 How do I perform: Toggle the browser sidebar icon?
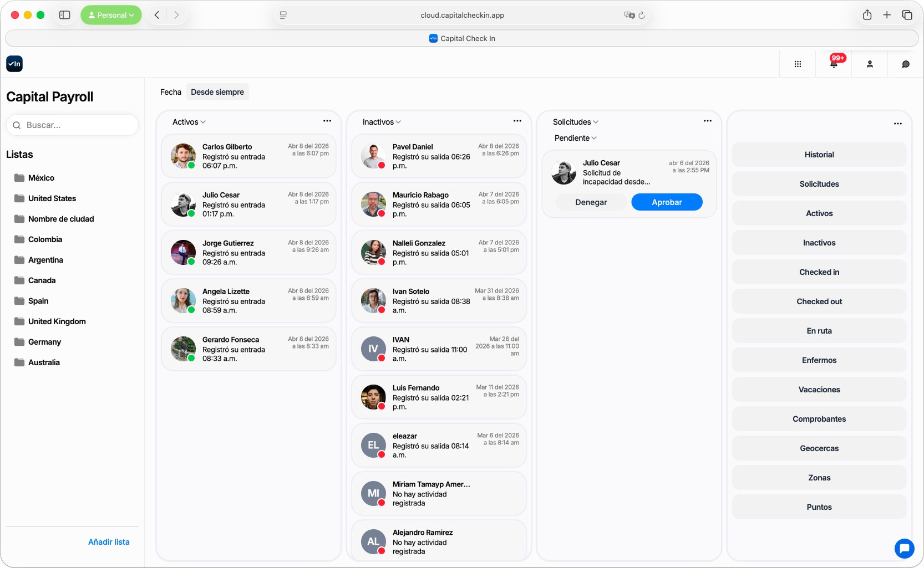64,15
